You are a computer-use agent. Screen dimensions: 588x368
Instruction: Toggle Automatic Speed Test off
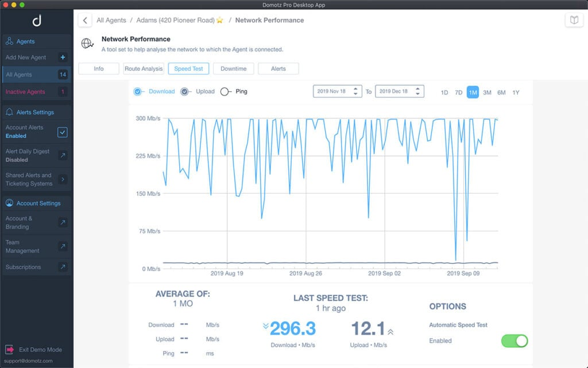coord(514,340)
